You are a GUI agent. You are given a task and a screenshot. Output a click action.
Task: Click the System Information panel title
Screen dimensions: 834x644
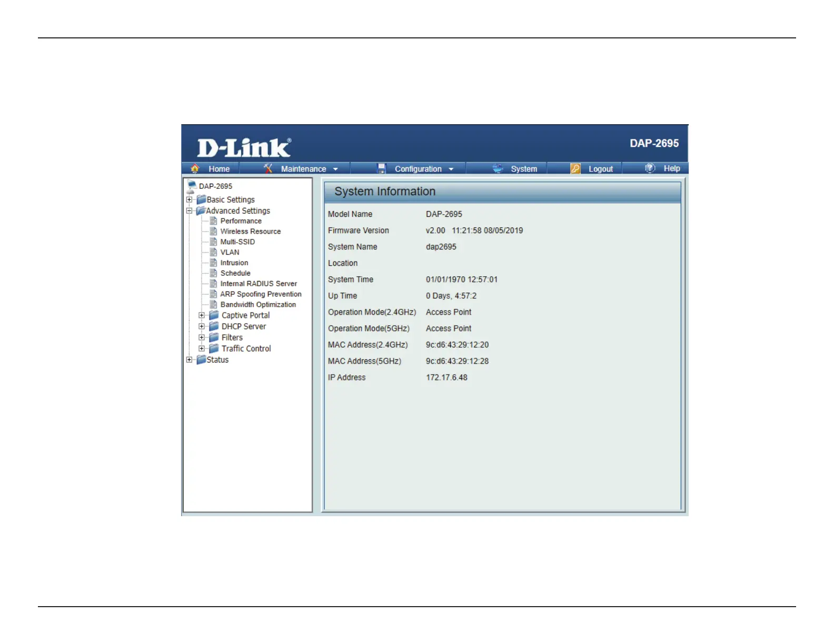pyautogui.click(x=385, y=192)
